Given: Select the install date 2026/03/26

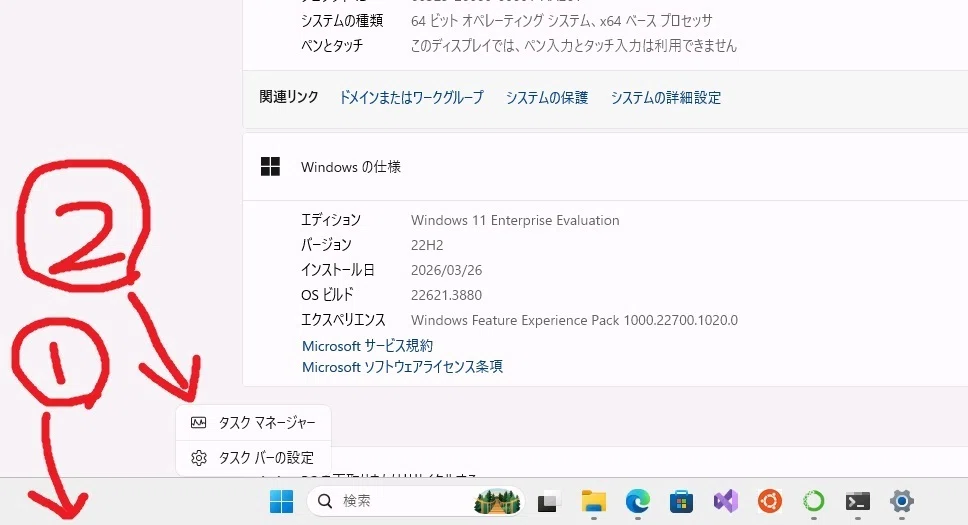Looking at the screenshot, I should pyautogui.click(x=446, y=271).
